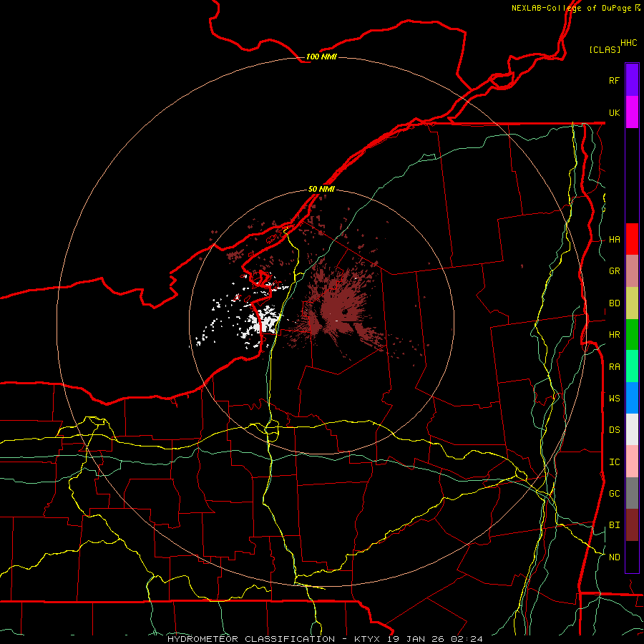644x644 pixels.
Task: Click the HA red legend swatch
Action: pyautogui.click(x=632, y=239)
